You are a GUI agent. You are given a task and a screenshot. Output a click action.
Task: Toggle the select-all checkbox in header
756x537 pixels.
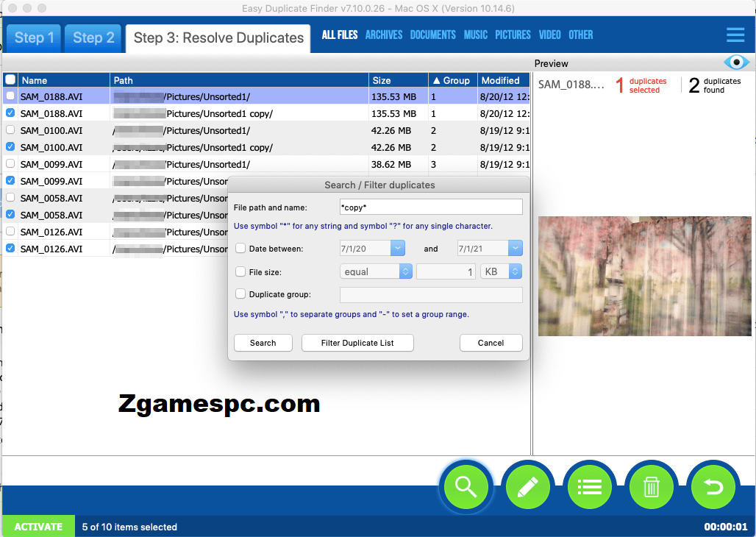coord(10,79)
